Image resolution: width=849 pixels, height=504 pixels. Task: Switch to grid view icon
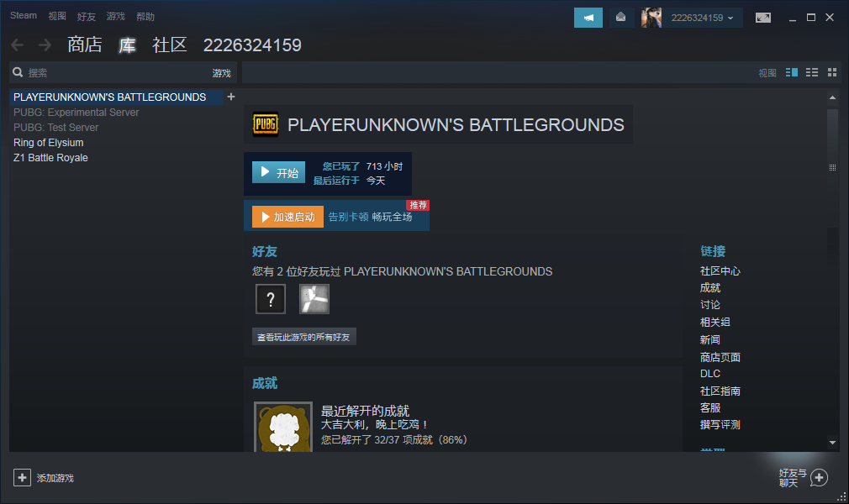click(x=832, y=72)
